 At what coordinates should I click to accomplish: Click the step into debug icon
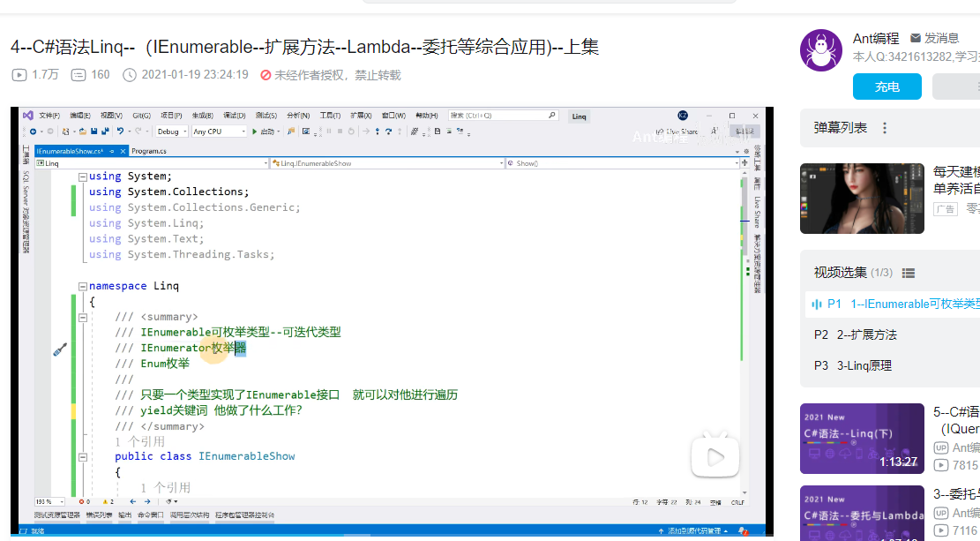coord(377,131)
